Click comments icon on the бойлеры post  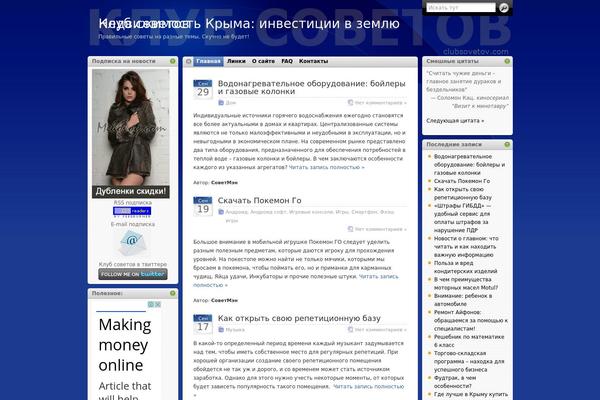350,103
